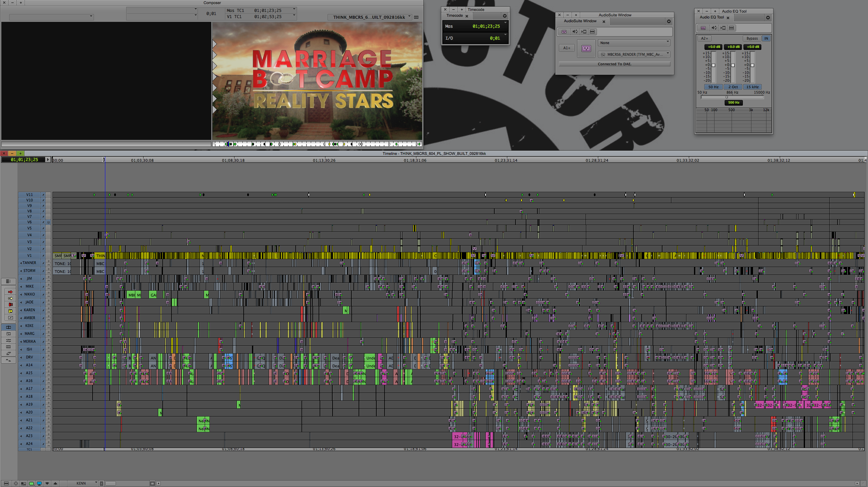Click the timeline timecode field 01;01;23;25
Screen dimensions: 868x487
point(24,160)
